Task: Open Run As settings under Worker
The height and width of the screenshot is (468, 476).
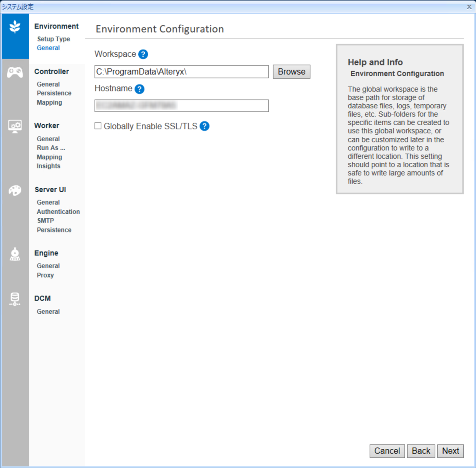Action: (51, 147)
